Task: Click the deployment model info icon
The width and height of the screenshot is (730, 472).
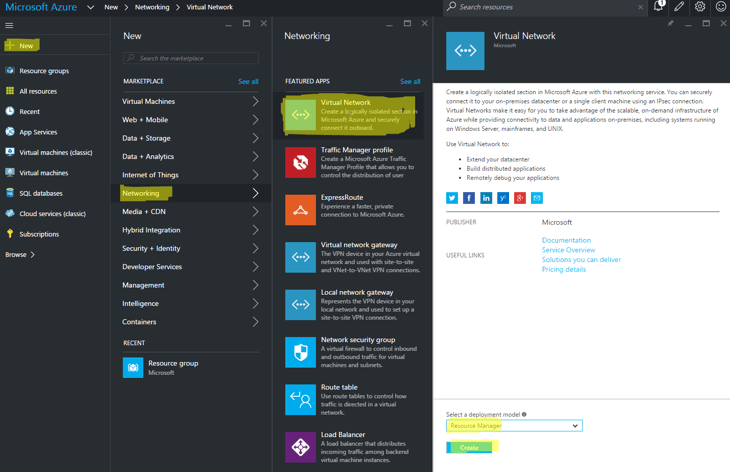Action: (524, 414)
